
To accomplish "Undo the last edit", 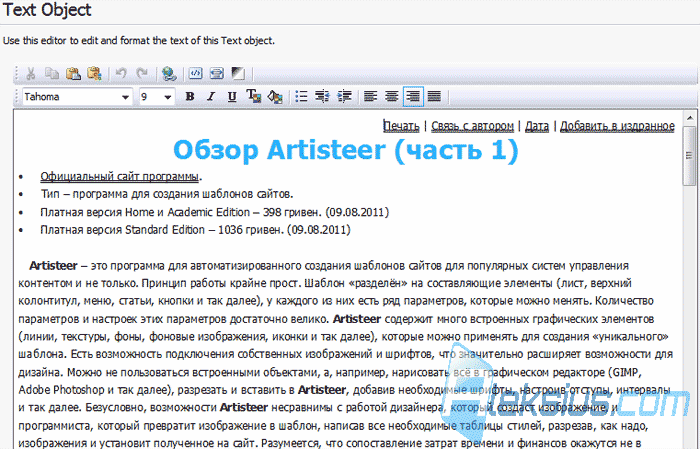I will pyautogui.click(x=121, y=73).
